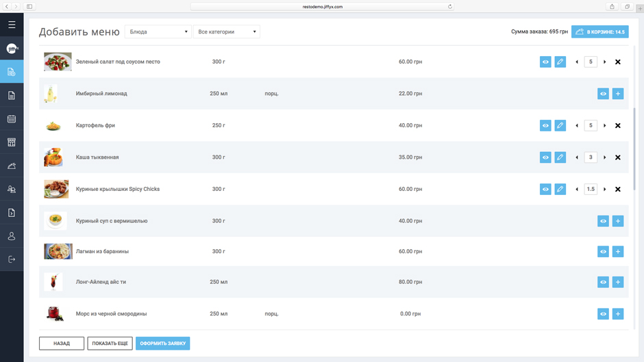Edit Куриные крылышки Spicy Chicks entry

[560, 190]
